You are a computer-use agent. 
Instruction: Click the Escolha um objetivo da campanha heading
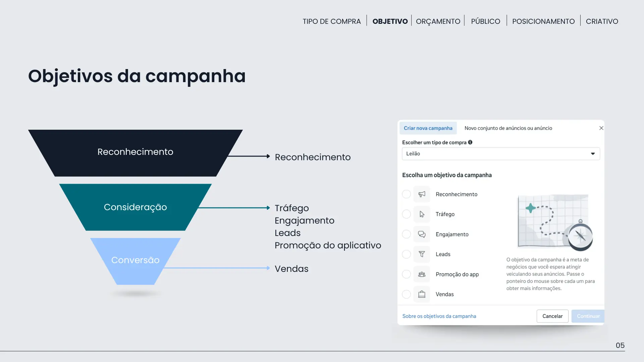click(x=447, y=175)
